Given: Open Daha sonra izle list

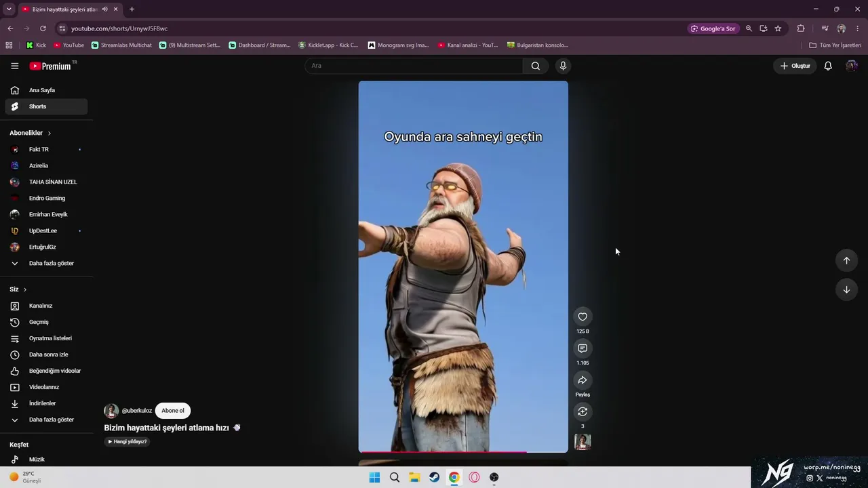Looking at the screenshot, I should coord(46,354).
